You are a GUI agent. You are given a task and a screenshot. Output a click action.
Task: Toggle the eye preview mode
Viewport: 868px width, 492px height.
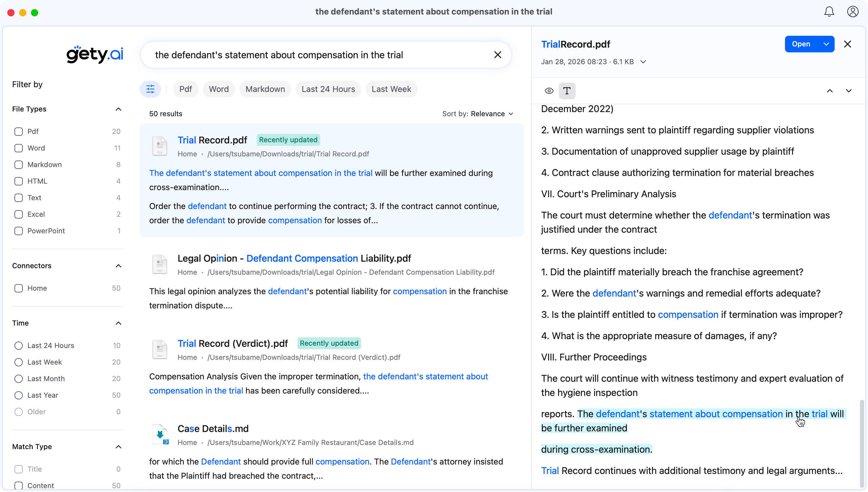click(x=549, y=91)
